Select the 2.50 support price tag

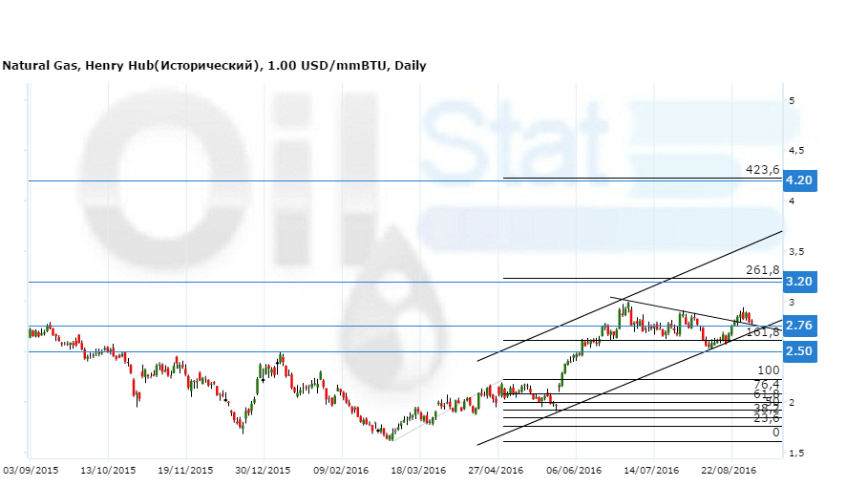(x=798, y=351)
